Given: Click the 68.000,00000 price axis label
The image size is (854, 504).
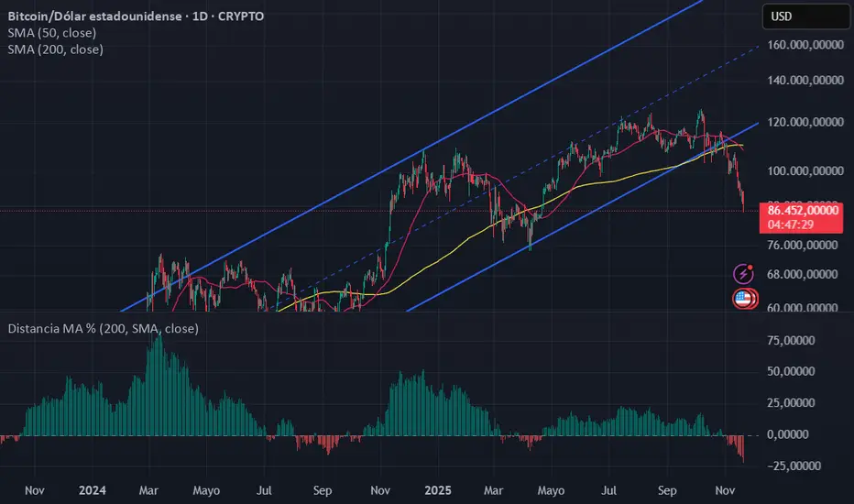Looking at the screenshot, I should click(802, 274).
